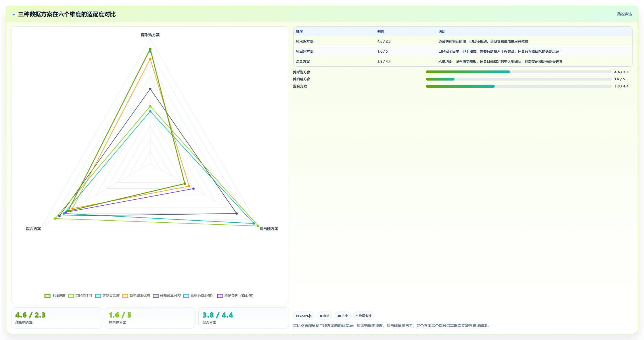Click the table cell reading 1.6 / 5
This screenshot has height=340, width=644.
(382, 51)
